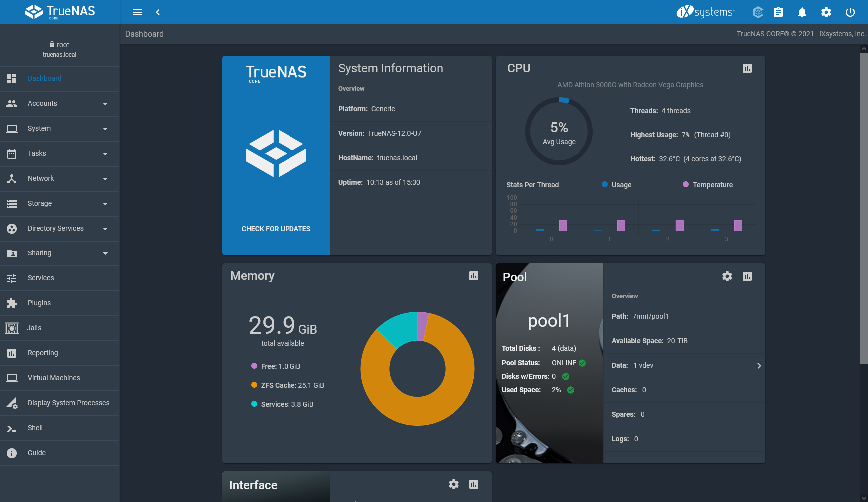The width and height of the screenshot is (868, 502).
Task: Click the Services sidebar icon
Action: pyautogui.click(x=12, y=278)
